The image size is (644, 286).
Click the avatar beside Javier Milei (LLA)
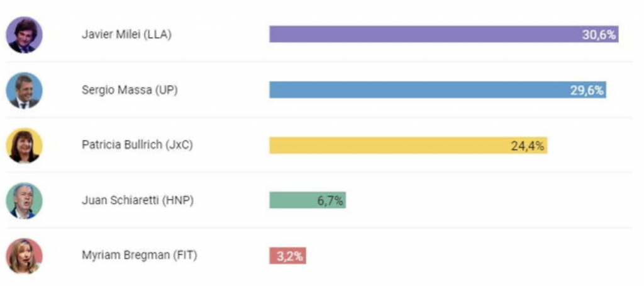25,35
